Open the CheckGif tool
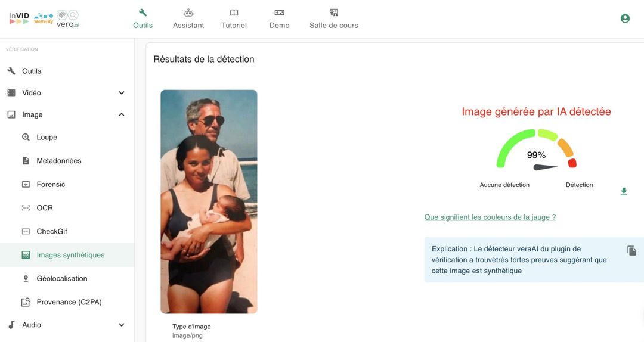 (52, 231)
